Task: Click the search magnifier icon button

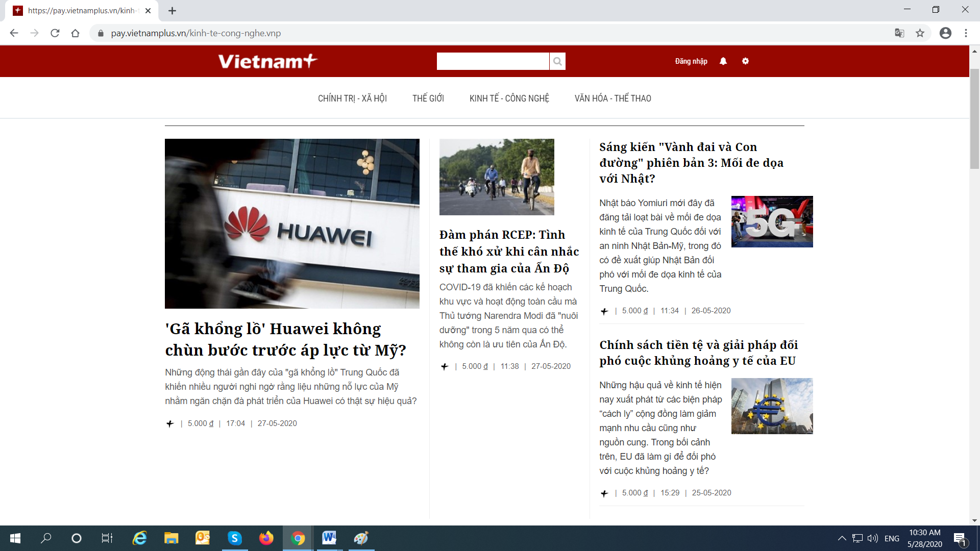Action: click(557, 61)
